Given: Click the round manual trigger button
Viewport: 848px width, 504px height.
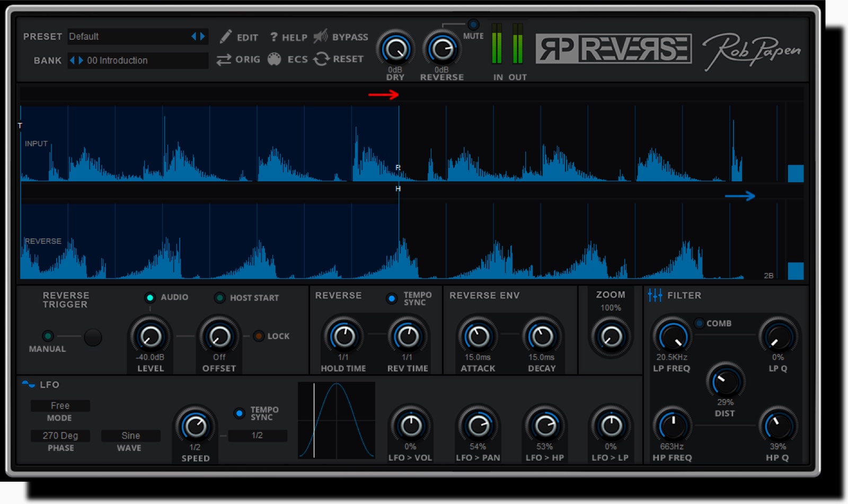Looking at the screenshot, I should click(93, 337).
